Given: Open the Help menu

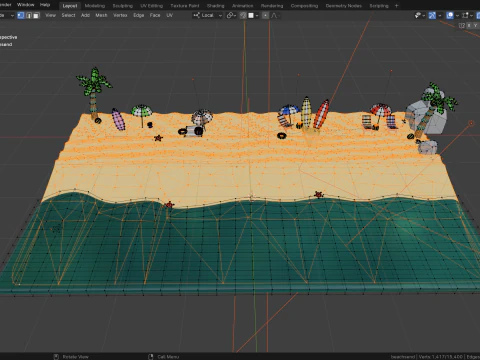Looking at the screenshot, I should tap(45, 5).
